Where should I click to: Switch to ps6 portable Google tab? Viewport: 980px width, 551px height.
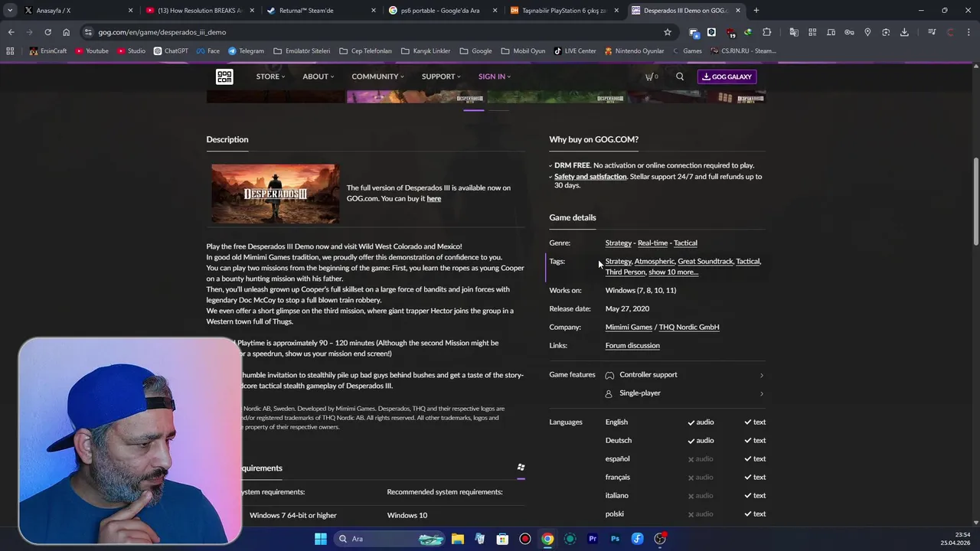tap(443, 11)
